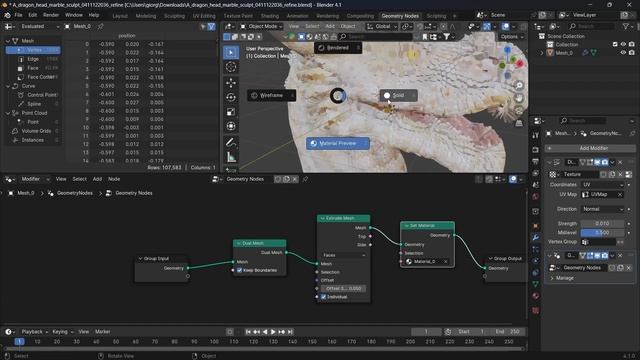Select the Rotate tool in viewport toolbar

pyautogui.click(x=231, y=97)
